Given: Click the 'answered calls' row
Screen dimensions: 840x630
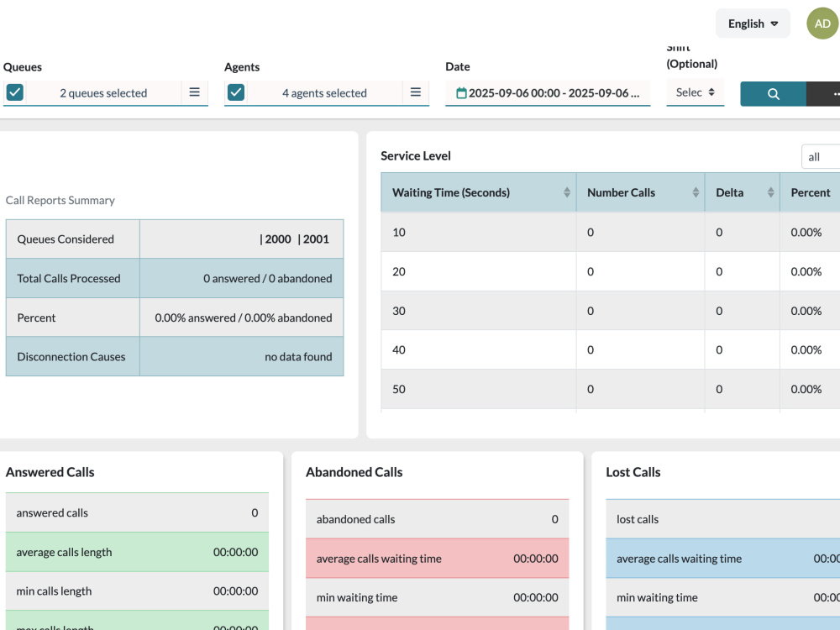Looking at the screenshot, I should click(x=137, y=512).
